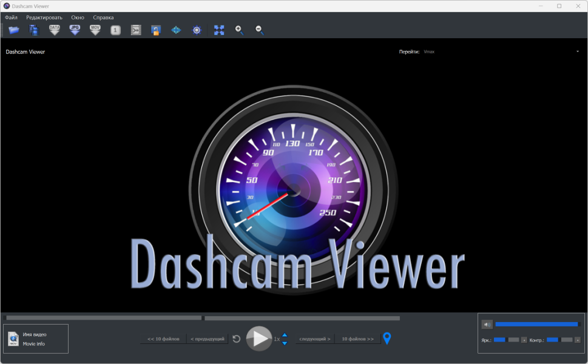The height and width of the screenshot is (364, 588).
Task: Zoom out using the magnifier minus icon
Action: tap(260, 30)
